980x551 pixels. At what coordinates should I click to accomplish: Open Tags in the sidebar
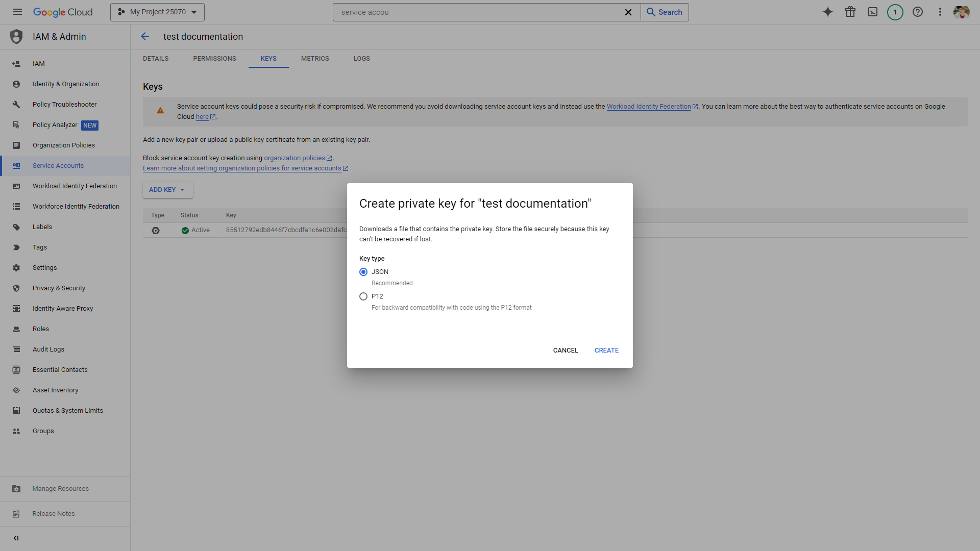tap(65, 247)
